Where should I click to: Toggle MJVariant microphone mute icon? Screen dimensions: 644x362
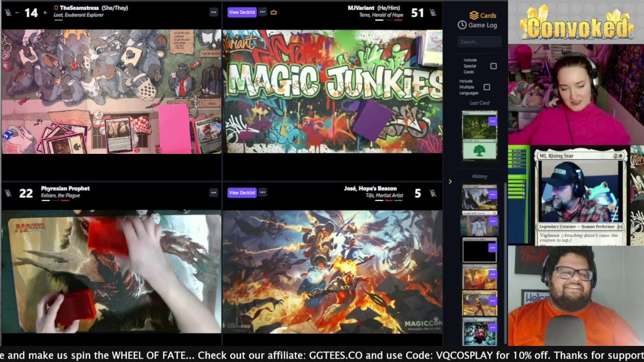(433, 13)
